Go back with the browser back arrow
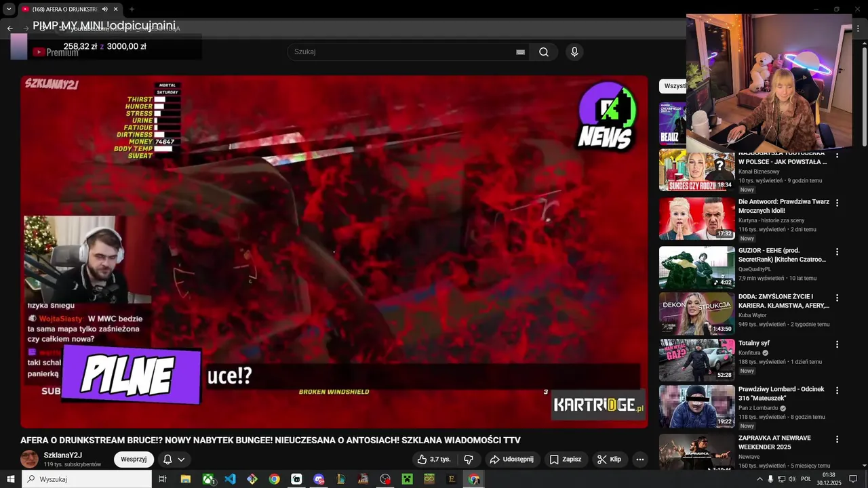Screen dimensions: 868x488 (x=9, y=28)
